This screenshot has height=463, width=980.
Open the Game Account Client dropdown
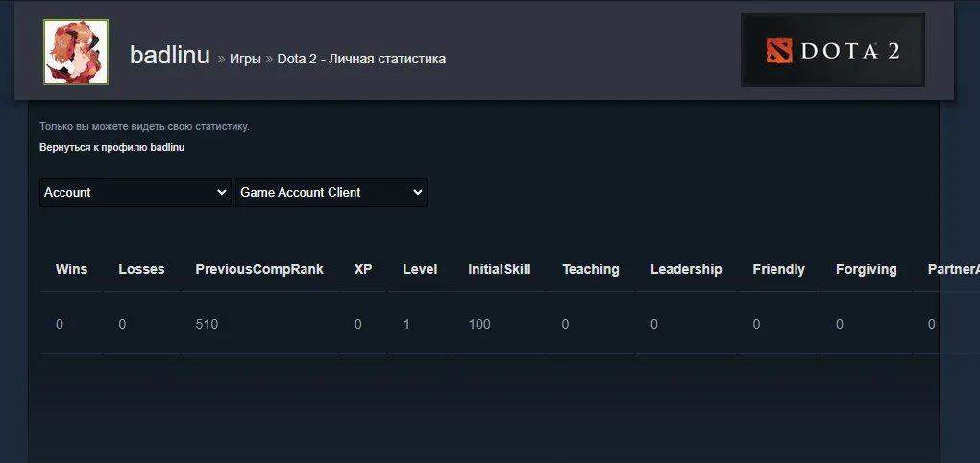point(331,192)
